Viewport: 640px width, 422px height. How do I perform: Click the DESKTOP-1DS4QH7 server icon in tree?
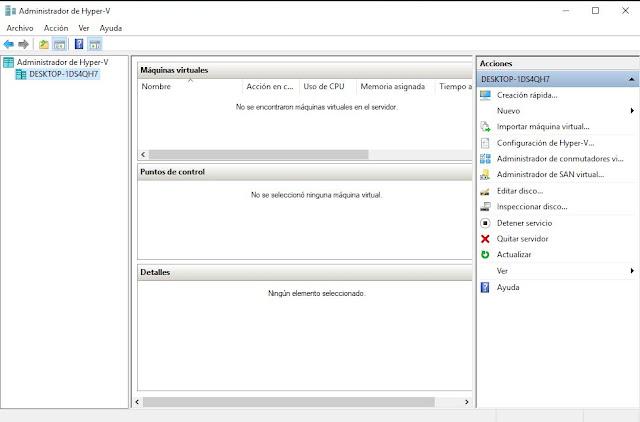(x=21, y=74)
